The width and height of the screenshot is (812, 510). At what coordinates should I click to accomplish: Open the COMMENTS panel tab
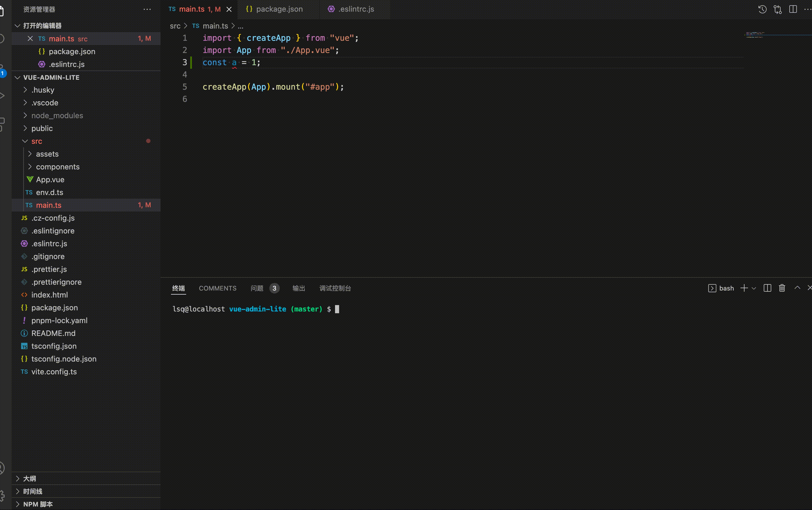[x=218, y=288]
